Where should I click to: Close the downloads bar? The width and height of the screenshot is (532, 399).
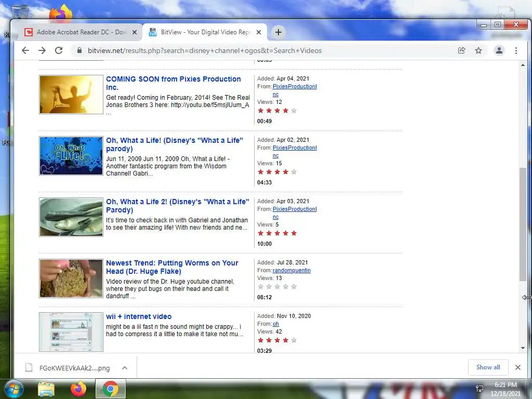click(518, 367)
